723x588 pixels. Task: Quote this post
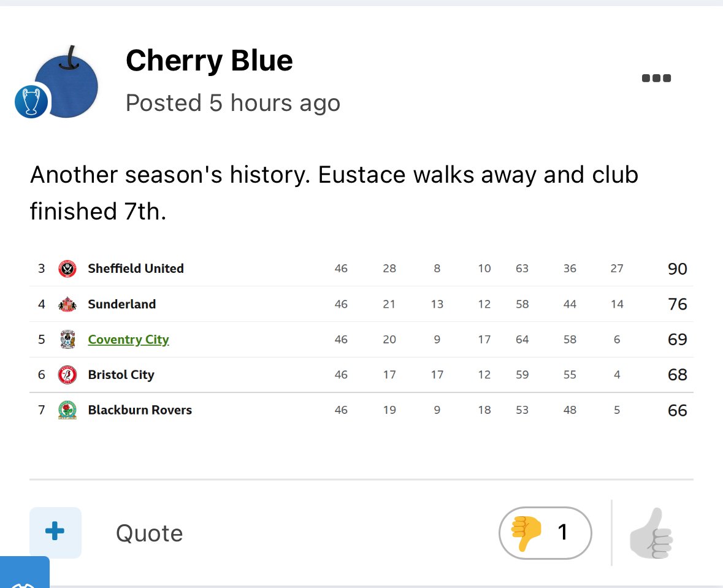point(149,533)
